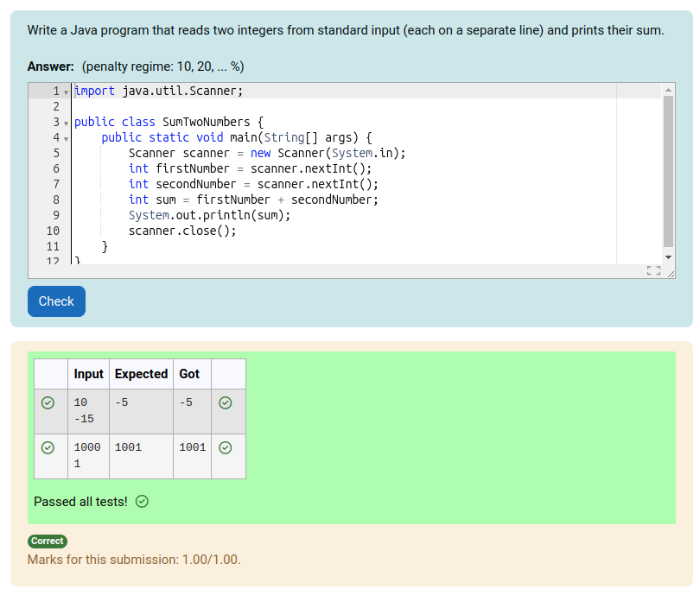Click the Check button
700x589 pixels.
[x=56, y=301]
